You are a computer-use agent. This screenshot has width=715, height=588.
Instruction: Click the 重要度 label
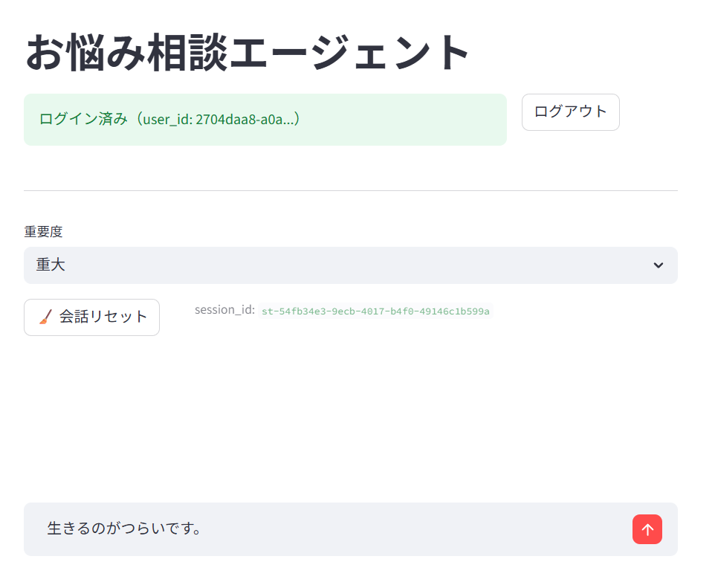point(43,231)
